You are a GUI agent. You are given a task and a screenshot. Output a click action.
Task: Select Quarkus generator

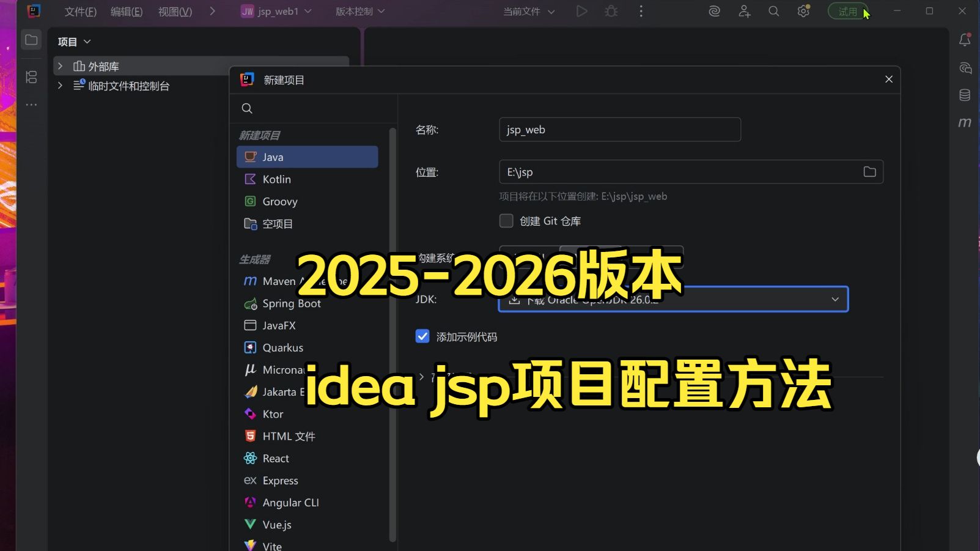(x=307, y=347)
